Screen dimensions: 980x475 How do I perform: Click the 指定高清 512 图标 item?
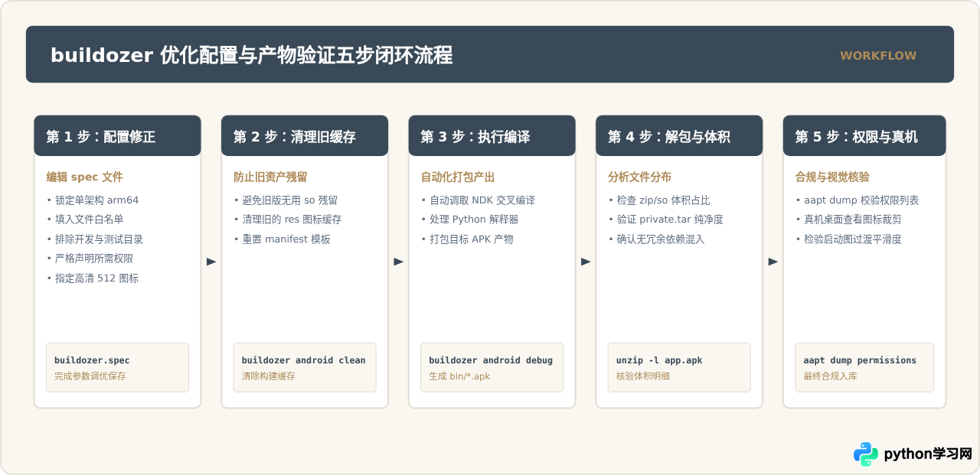click(x=93, y=278)
